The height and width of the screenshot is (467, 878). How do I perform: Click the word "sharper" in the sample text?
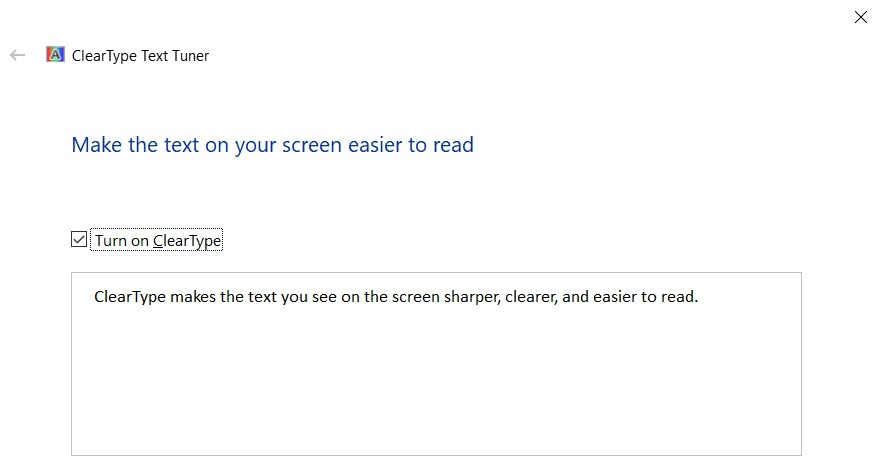[x=472, y=297]
